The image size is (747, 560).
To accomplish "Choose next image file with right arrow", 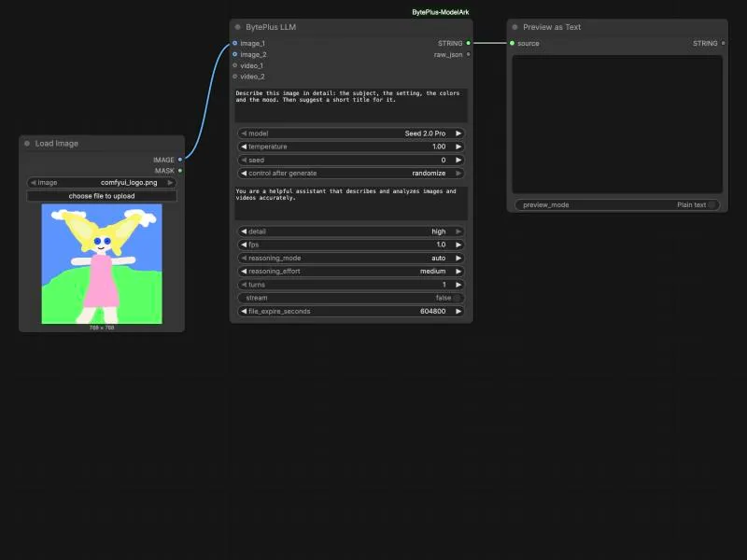I will click(x=170, y=182).
